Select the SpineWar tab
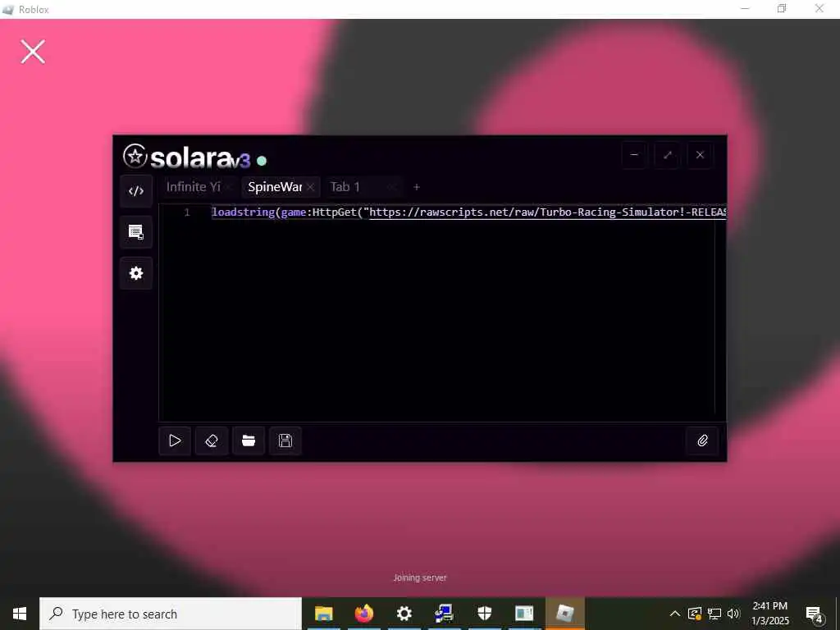The image size is (840, 630). pos(275,186)
